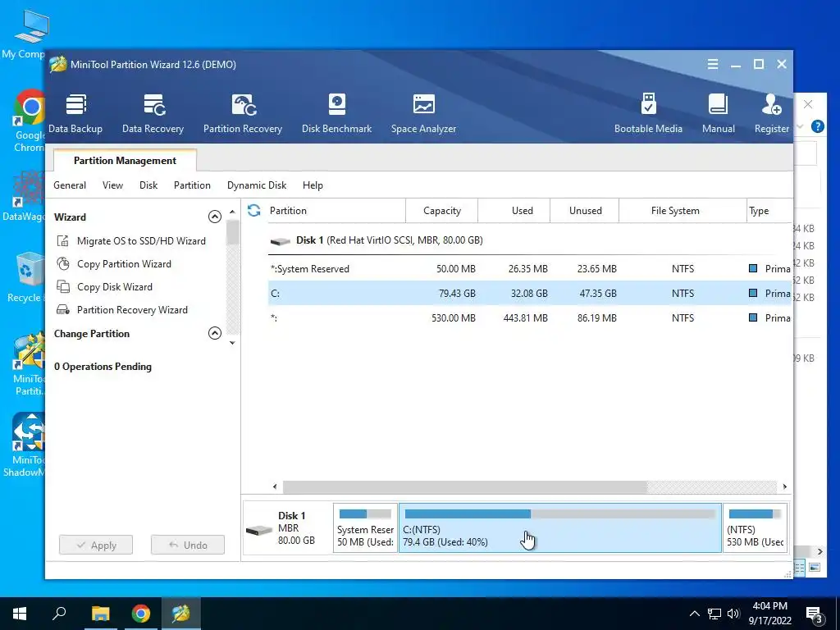
Task: Open taskbar search
Action: (59, 614)
